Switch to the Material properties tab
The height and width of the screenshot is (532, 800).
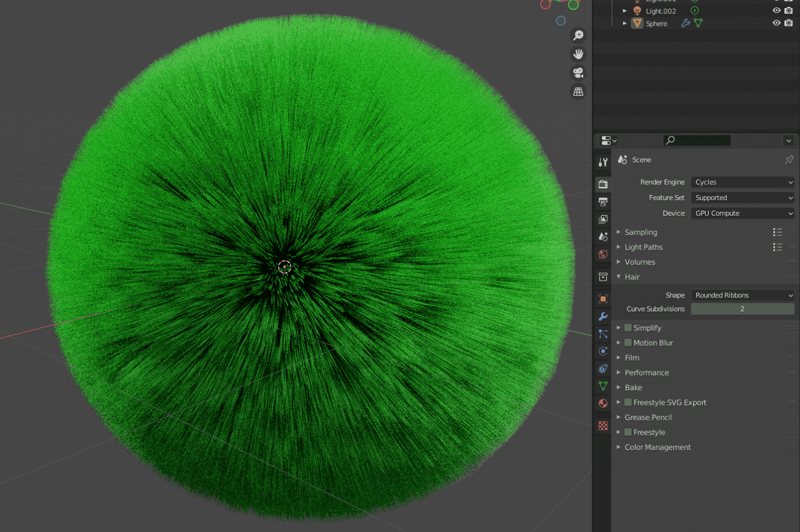(603, 403)
